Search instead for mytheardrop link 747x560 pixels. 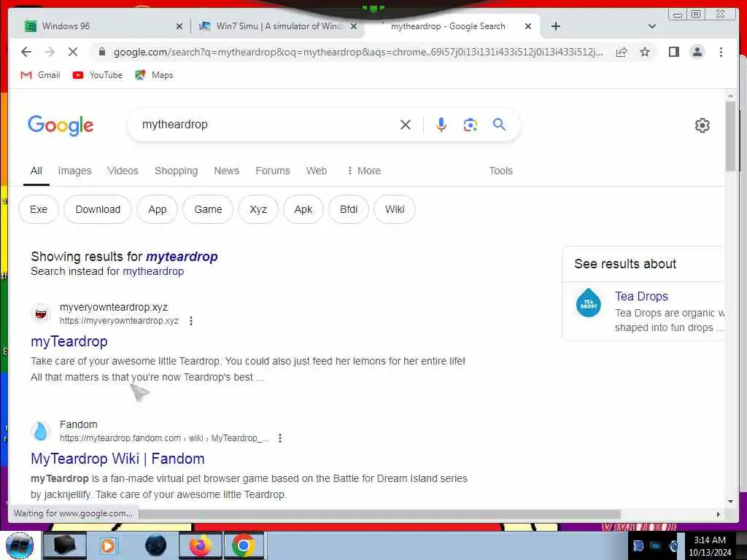(x=153, y=271)
